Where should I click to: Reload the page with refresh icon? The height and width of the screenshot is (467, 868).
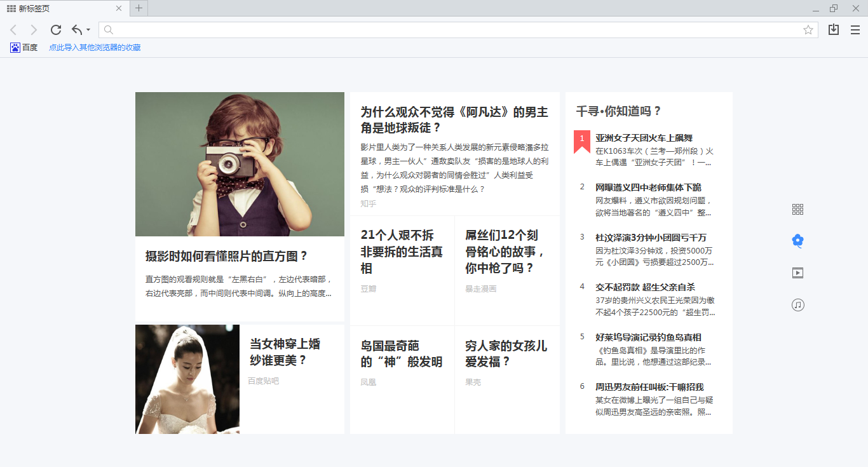pos(56,30)
